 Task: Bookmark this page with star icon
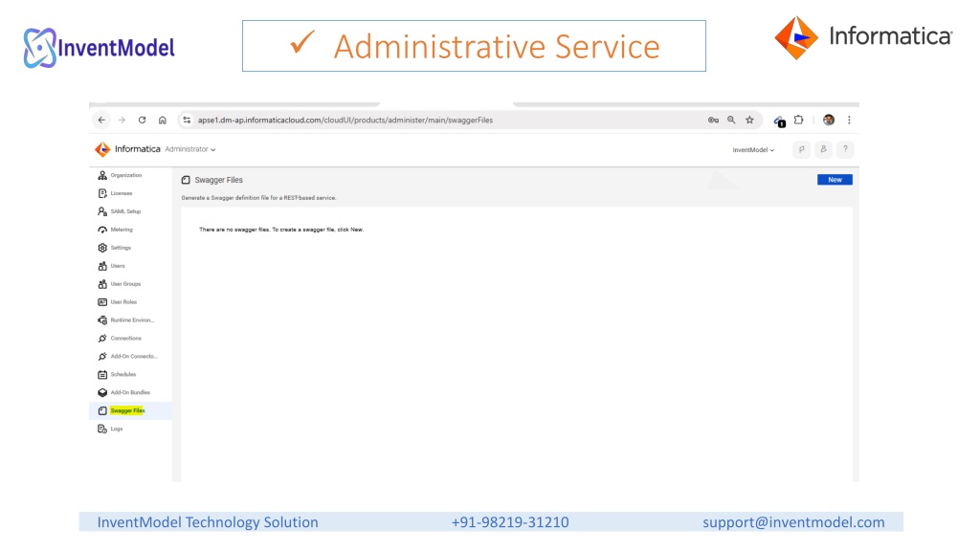(749, 120)
